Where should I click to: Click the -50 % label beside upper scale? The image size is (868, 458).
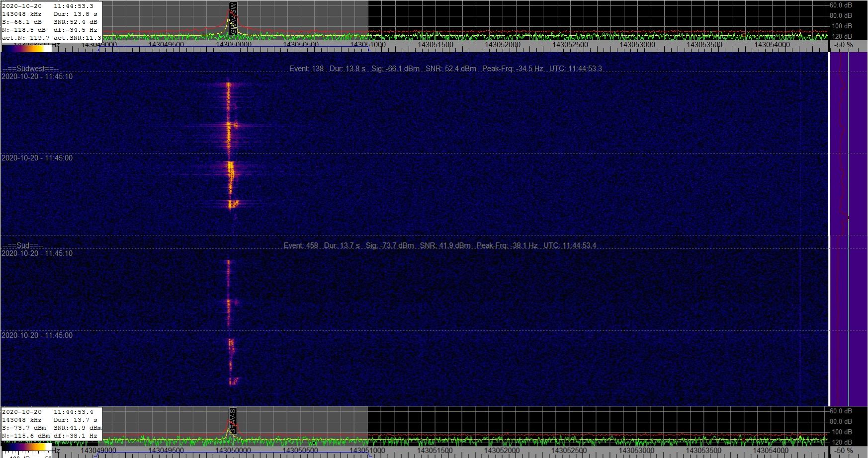coord(844,45)
